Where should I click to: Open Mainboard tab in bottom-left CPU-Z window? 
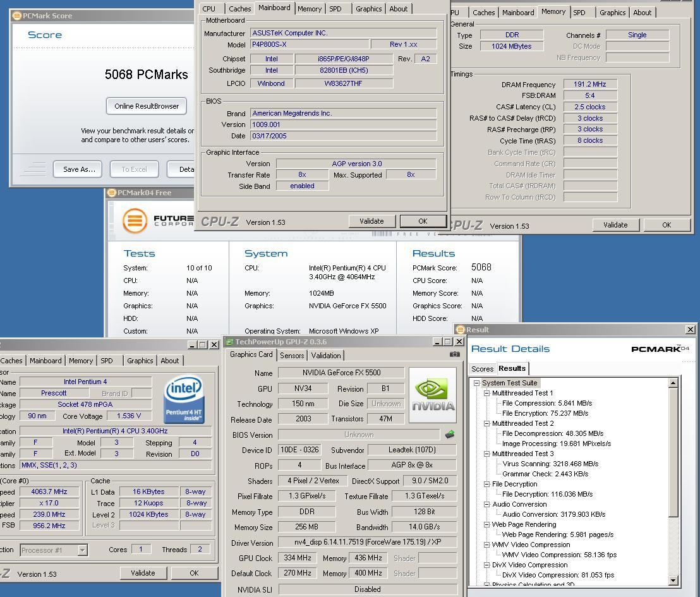click(45, 361)
